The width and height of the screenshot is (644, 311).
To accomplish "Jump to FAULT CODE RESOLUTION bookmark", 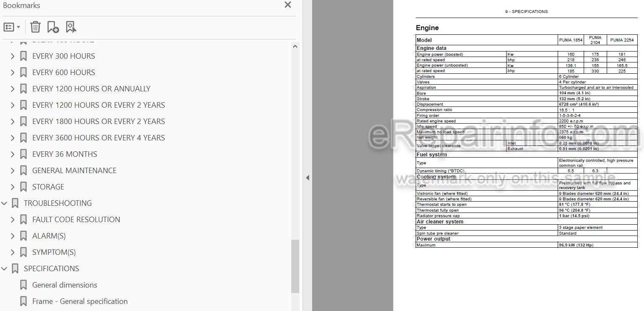I will (x=76, y=220).
